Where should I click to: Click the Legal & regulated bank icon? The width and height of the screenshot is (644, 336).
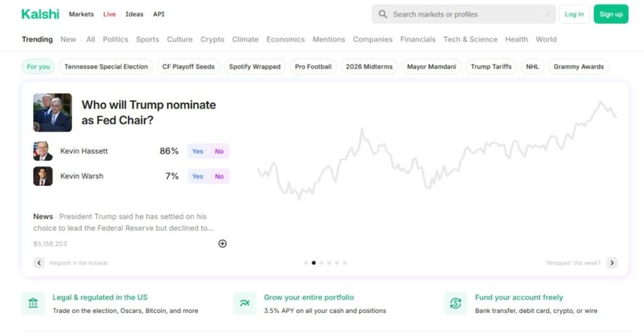(33, 303)
